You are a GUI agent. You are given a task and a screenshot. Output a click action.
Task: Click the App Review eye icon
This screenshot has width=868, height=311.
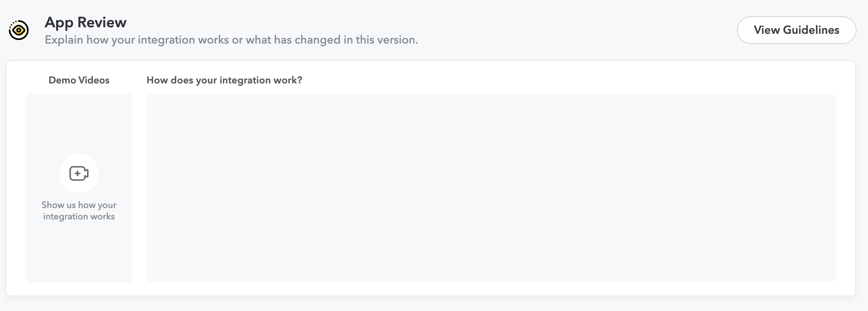[x=19, y=30]
